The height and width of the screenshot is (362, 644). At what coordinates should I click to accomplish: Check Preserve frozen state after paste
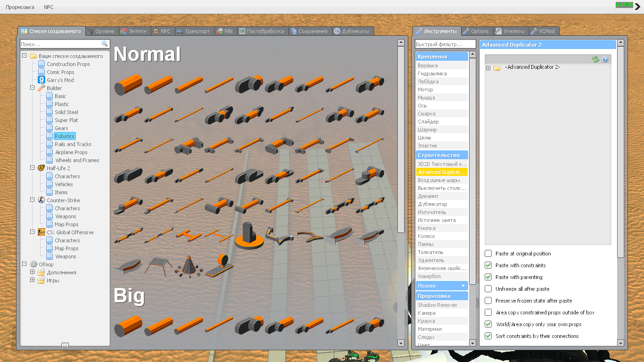488,301
